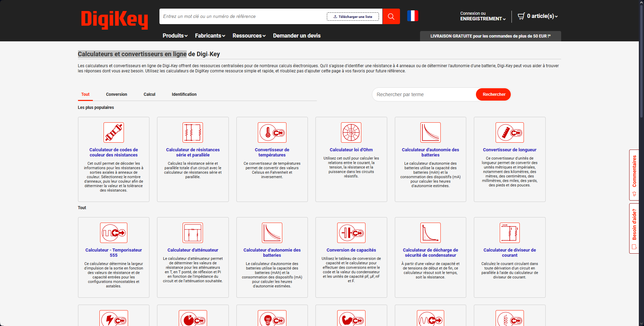The height and width of the screenshot is (326, 644).
Task: Switch to the Conversion tab
Action: [116, 94]
